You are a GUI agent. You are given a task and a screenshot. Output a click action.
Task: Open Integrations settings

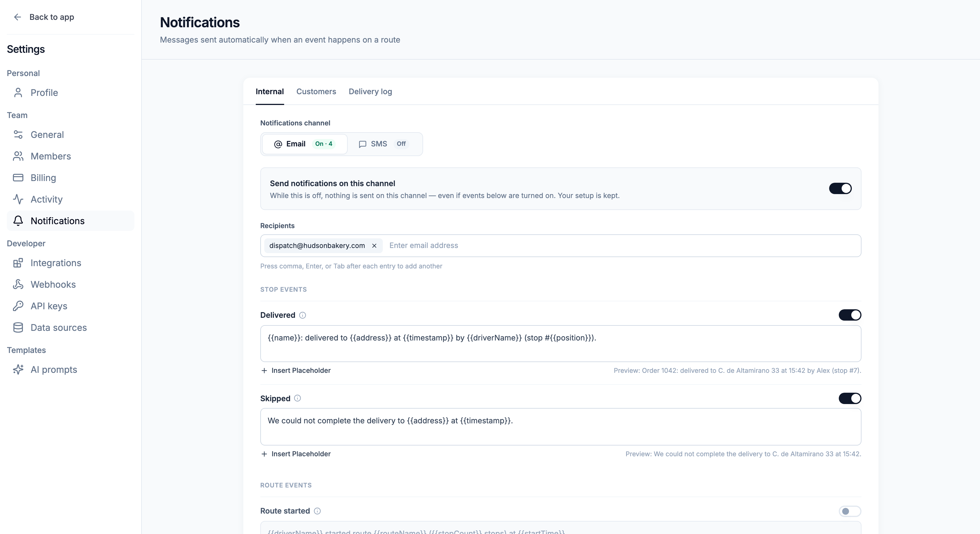[70, 263]
